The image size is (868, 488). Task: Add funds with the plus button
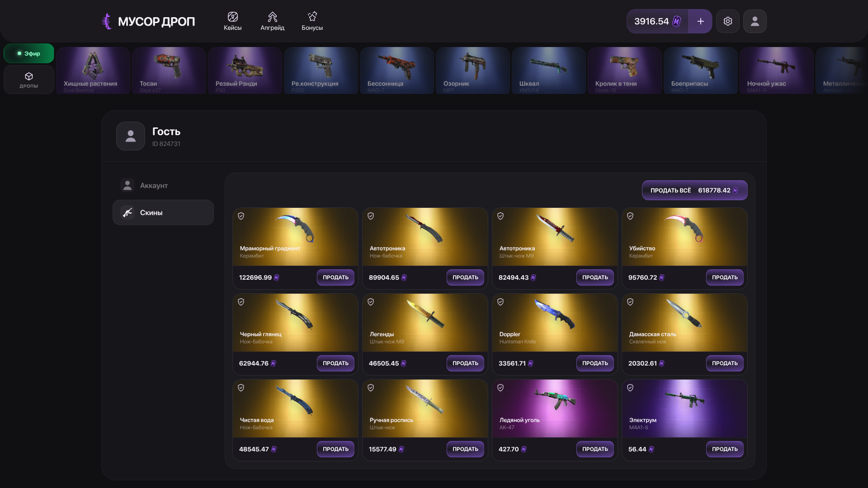click(700, 21)
